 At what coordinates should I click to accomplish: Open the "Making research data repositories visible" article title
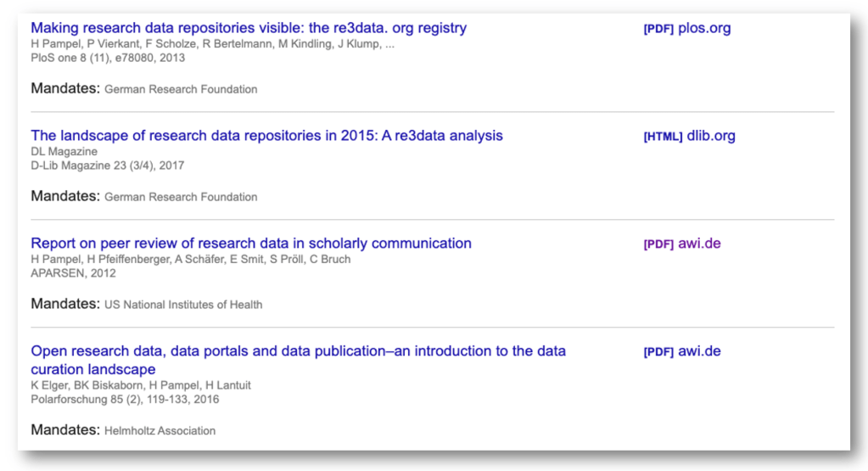pyautogui.click(x=249, y=28)
